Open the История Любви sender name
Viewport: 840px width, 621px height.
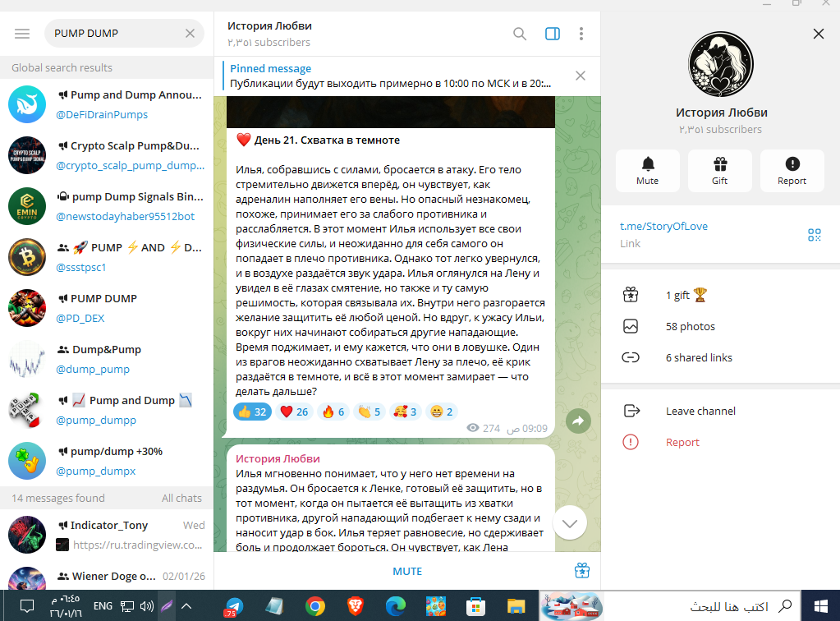pyautogui.click(x=278, y=458)
